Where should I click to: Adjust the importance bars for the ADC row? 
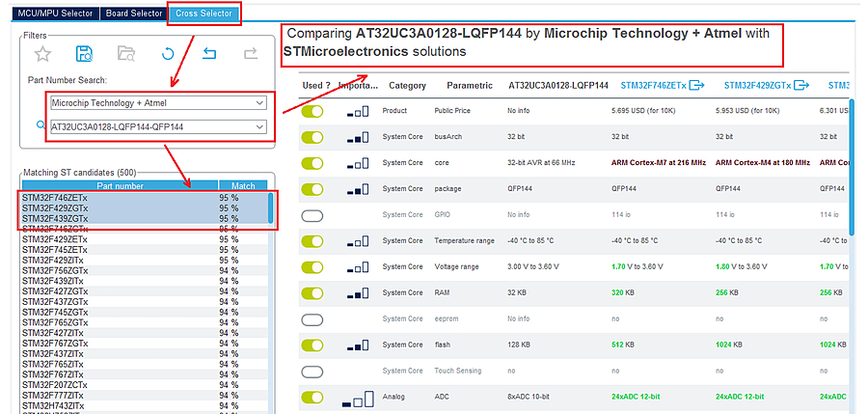tap(357, 398)
